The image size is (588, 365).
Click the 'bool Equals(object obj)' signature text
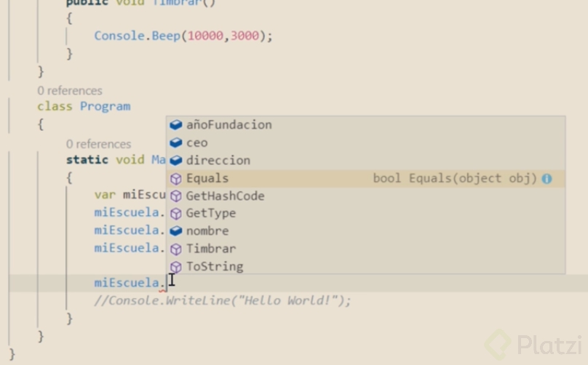(455, 178)
